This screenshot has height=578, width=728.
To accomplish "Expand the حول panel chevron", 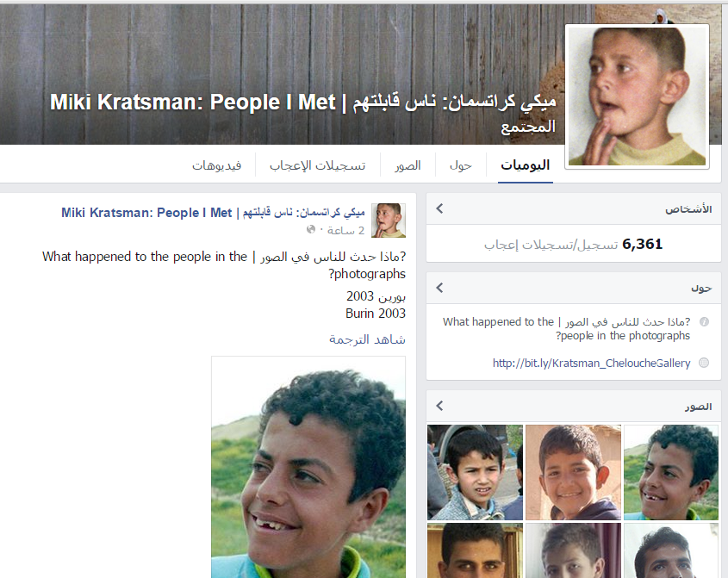I will click(x=439, y=288).
